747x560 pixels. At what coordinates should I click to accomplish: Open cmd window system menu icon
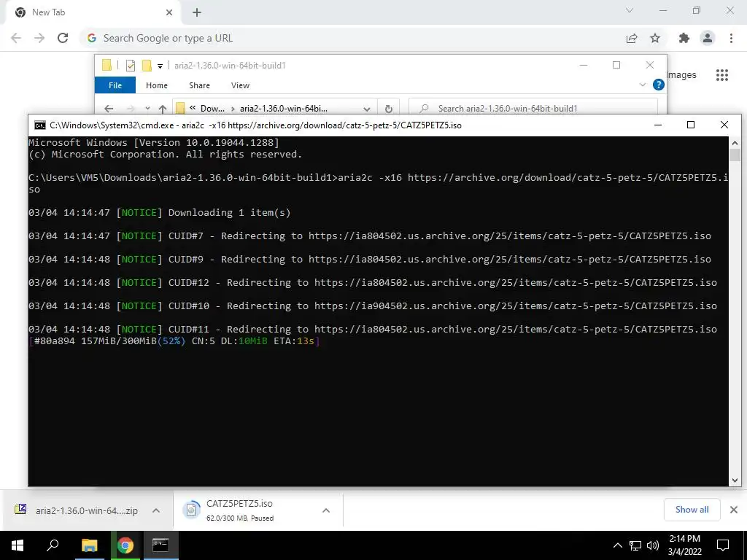coord(40,125)
